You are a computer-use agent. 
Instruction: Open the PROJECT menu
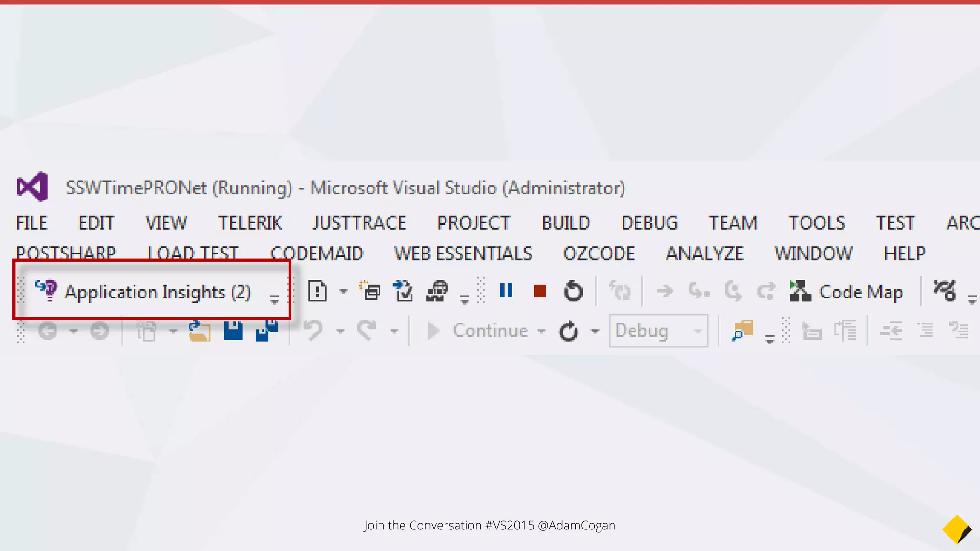(474, 223)
